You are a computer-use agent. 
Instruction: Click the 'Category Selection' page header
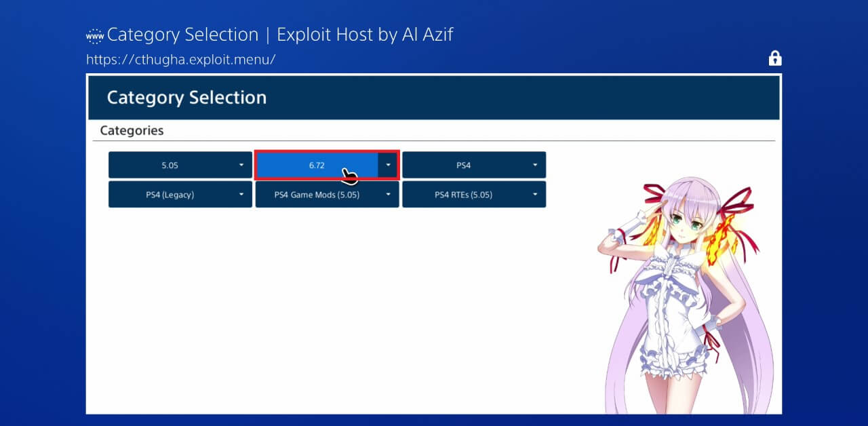pyautogui.click(x=186, y=98)
